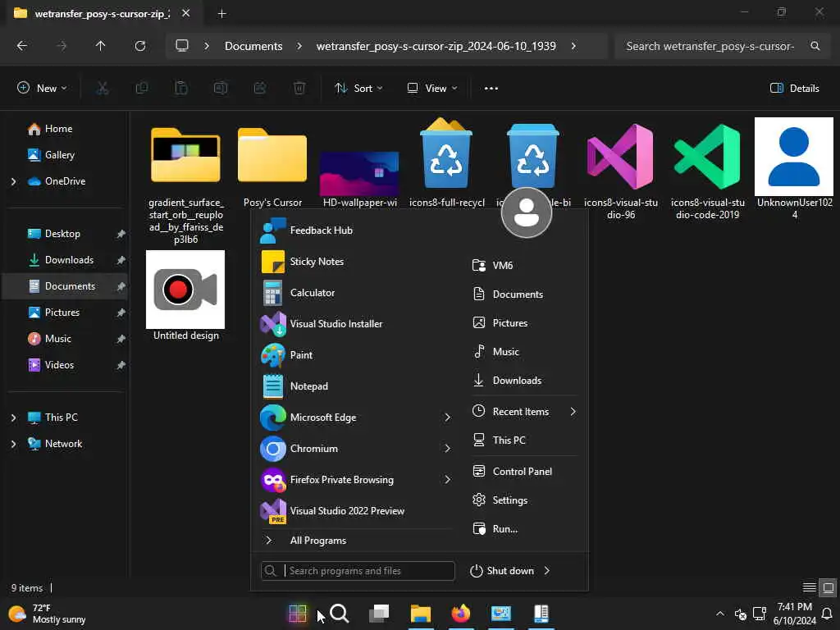Viewport: 840px width, 630px height.
Task: Open the weather widget on taskbar
Action: (47, 614)
